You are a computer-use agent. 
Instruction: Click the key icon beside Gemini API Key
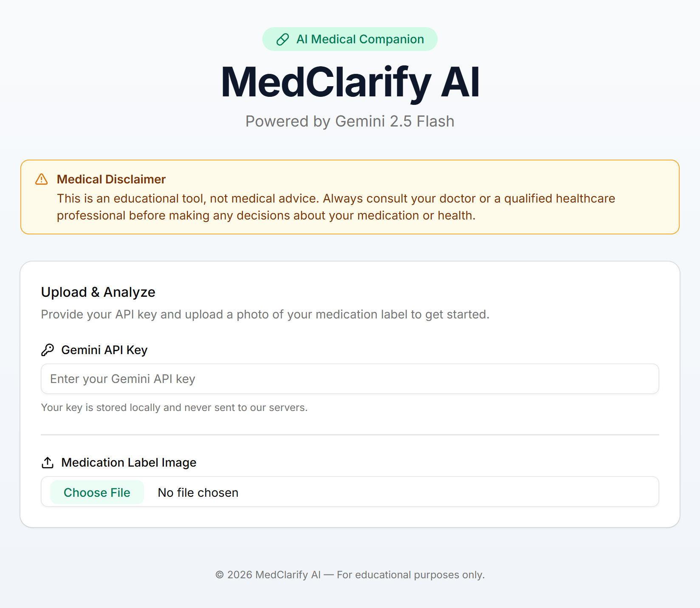coord(48,350)
